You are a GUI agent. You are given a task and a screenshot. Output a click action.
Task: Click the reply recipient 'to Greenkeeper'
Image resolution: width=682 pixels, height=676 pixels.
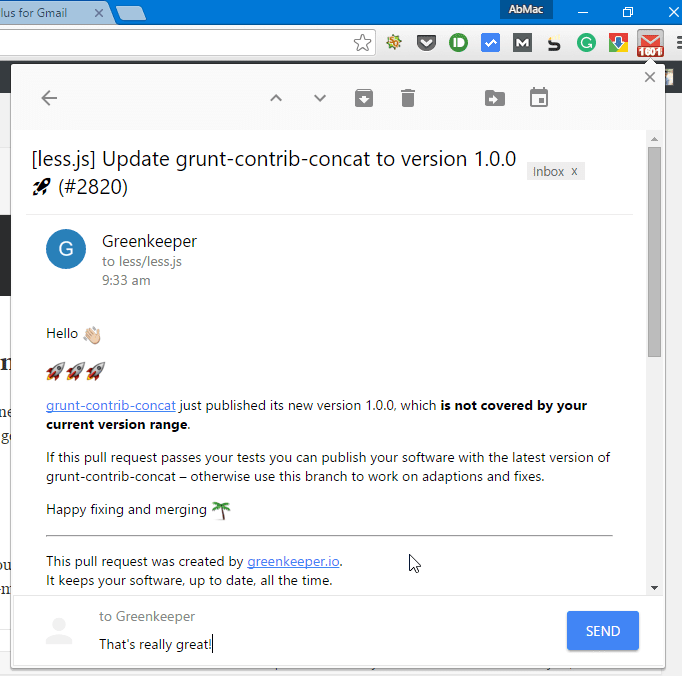coord(147,616)
